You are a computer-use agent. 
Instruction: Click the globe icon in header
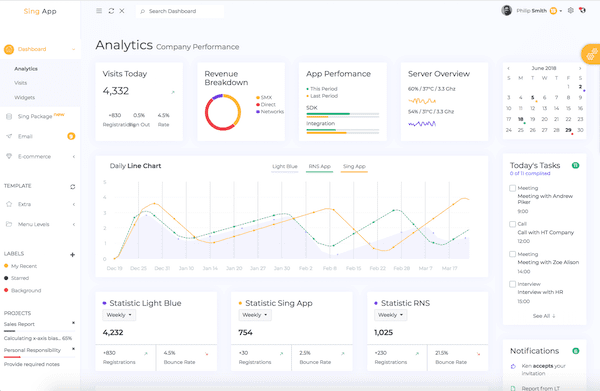(x=582, y=10)
